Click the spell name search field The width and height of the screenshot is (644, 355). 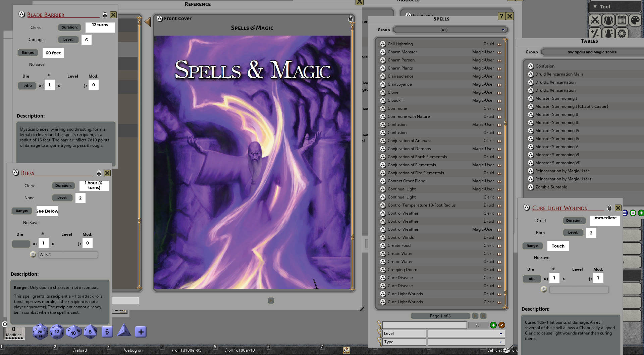(424, 325)
